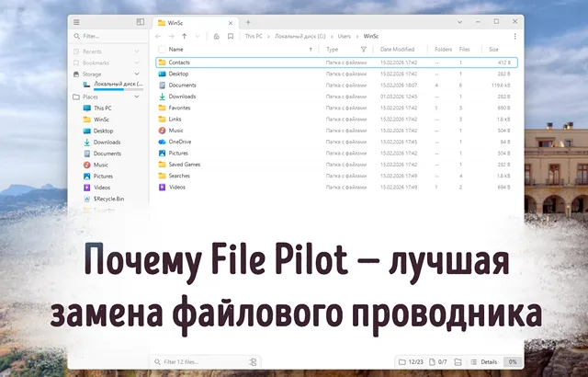Add a new tab with the plus button

tap(248, 22)
